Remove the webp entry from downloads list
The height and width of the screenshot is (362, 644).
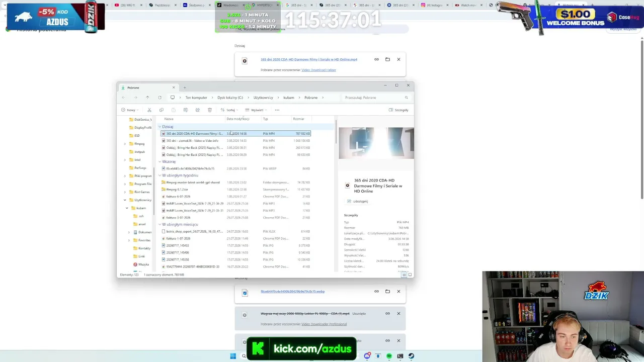pyautogui.click(x=398, y=291)
